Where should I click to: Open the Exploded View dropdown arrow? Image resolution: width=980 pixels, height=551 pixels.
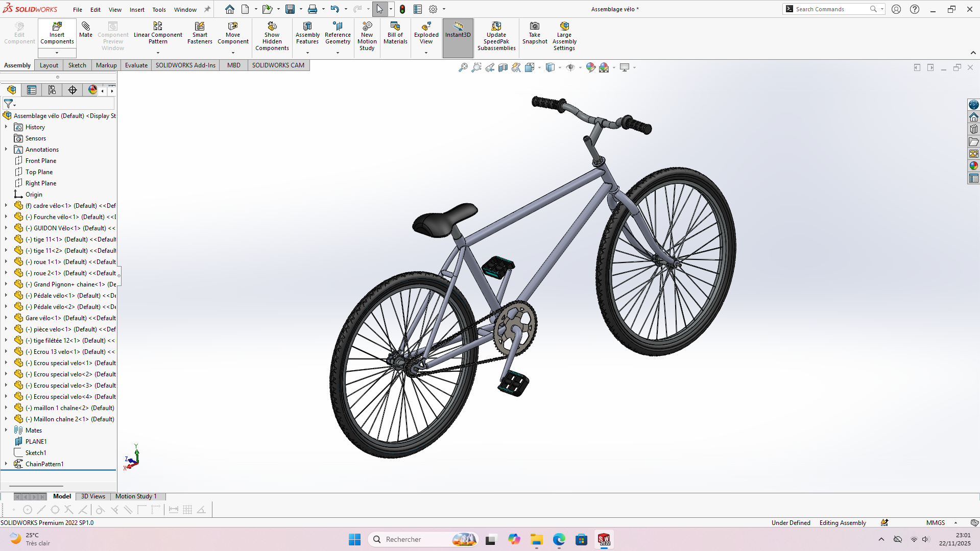point(426,53)
